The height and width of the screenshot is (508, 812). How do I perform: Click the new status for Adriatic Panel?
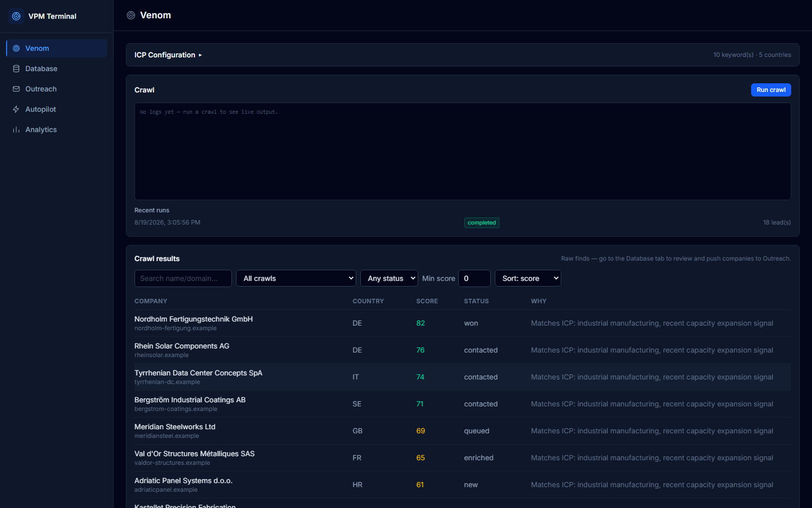pos(471,485)
